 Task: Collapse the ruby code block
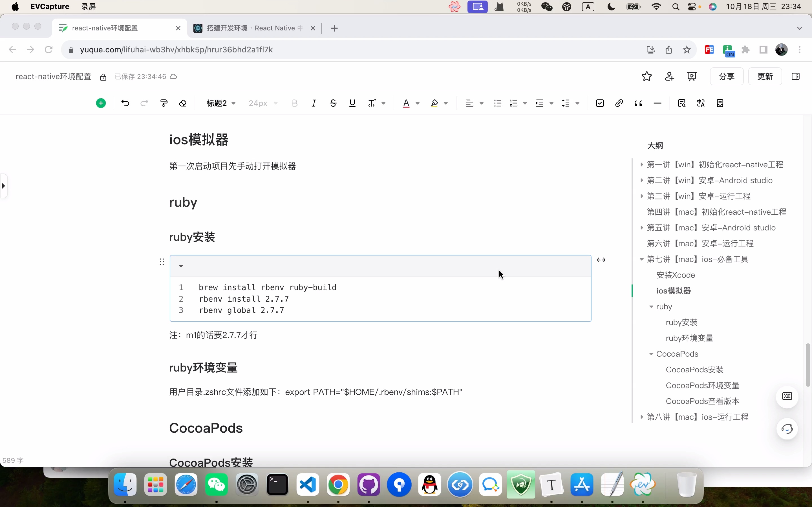(181, 266)
